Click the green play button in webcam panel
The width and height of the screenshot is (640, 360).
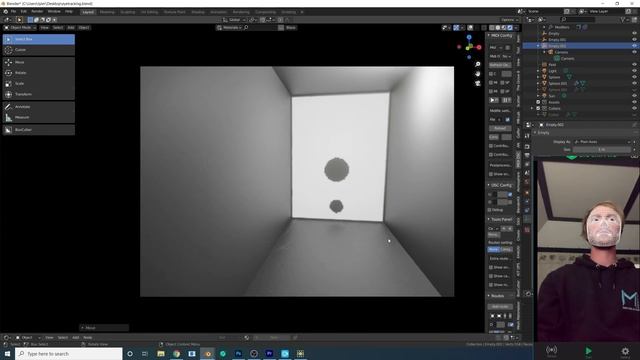(x=588, y=351)
